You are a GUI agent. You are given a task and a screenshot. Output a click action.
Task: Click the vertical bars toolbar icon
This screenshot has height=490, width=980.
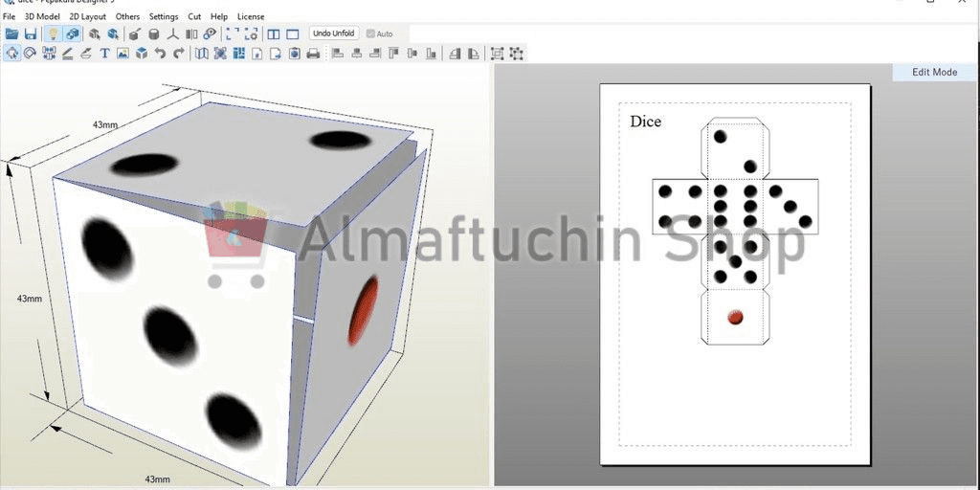click(191, 33)
